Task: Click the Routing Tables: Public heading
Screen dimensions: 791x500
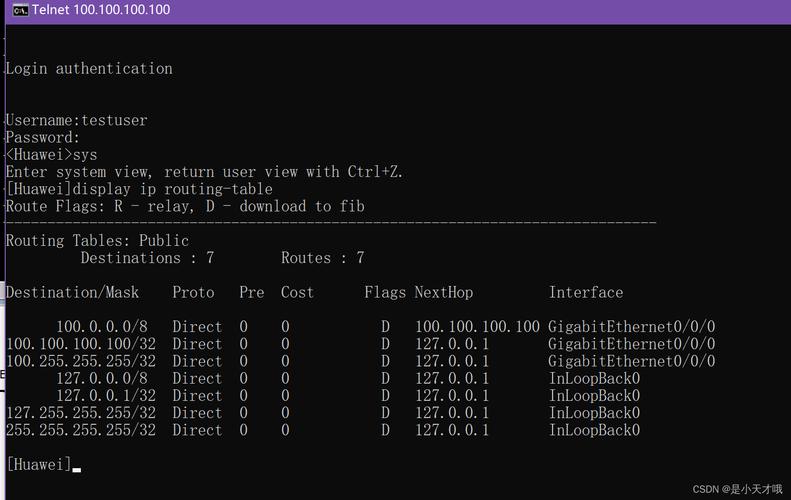Action: [97, 241]
